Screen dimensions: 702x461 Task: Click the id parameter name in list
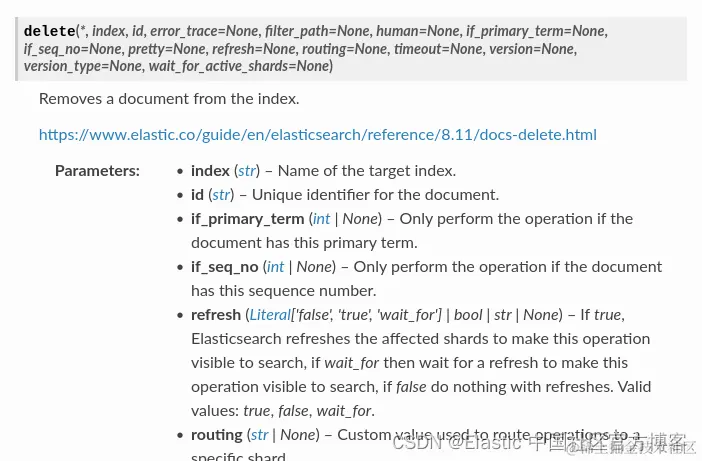click(197, 195)
